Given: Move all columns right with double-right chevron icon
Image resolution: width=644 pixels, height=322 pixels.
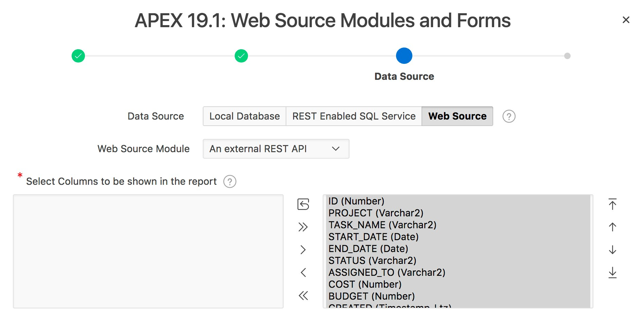Looking at the screenshot, I should [x=303, y=227].
